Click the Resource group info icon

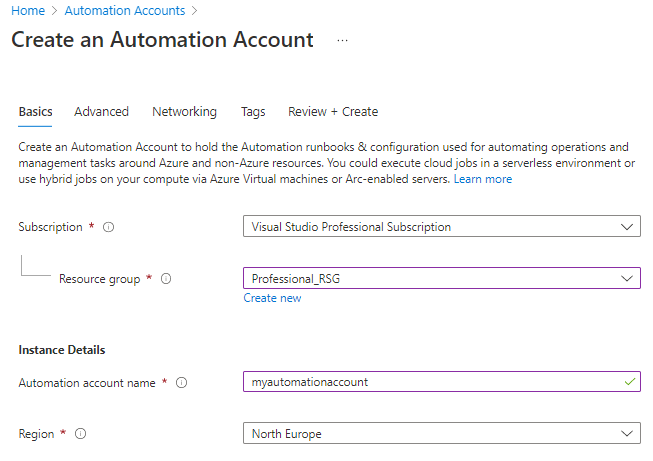point(166,279)
